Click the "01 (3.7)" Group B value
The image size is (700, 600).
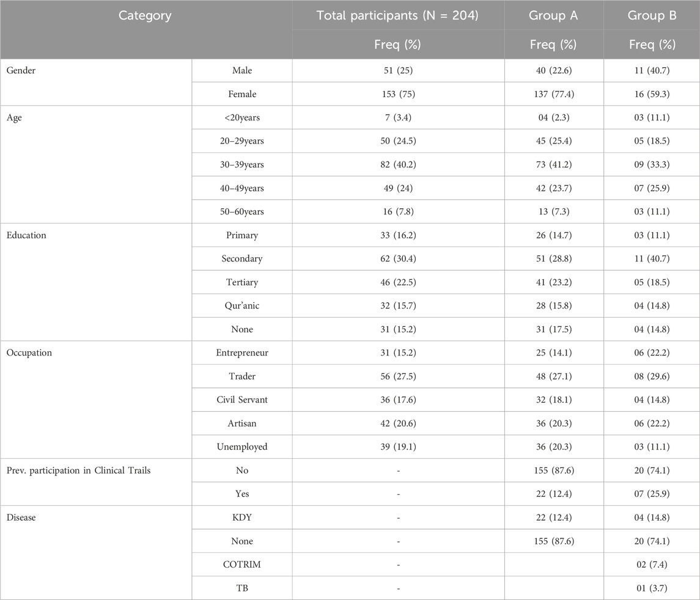(x=652, y=588)
